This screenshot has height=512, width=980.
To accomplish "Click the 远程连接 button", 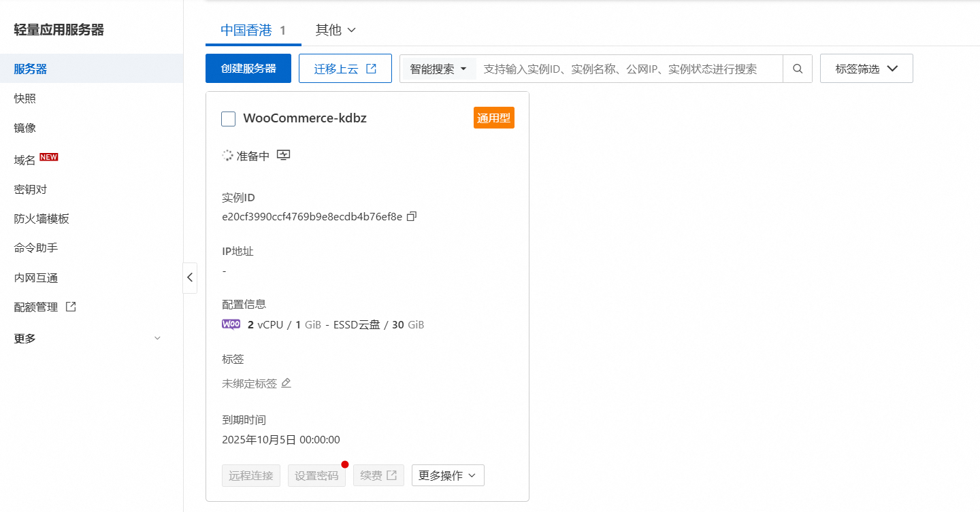I will point(251,475).
